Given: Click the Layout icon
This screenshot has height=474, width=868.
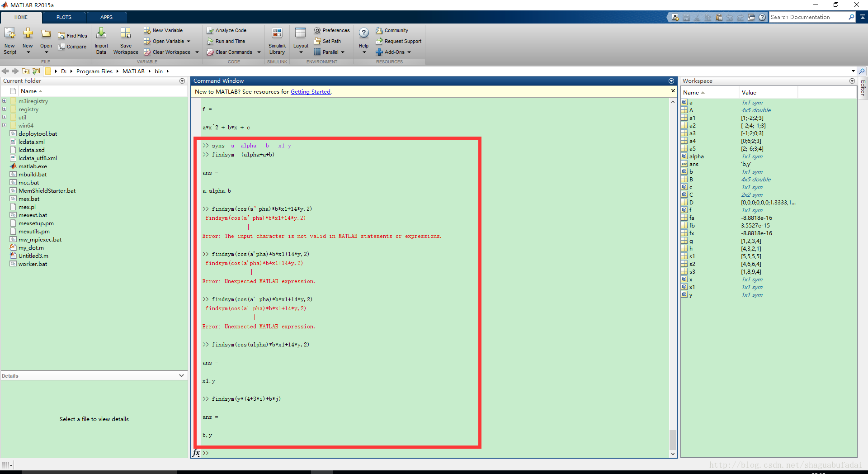Looking at the screenshot, I should 300,33.
